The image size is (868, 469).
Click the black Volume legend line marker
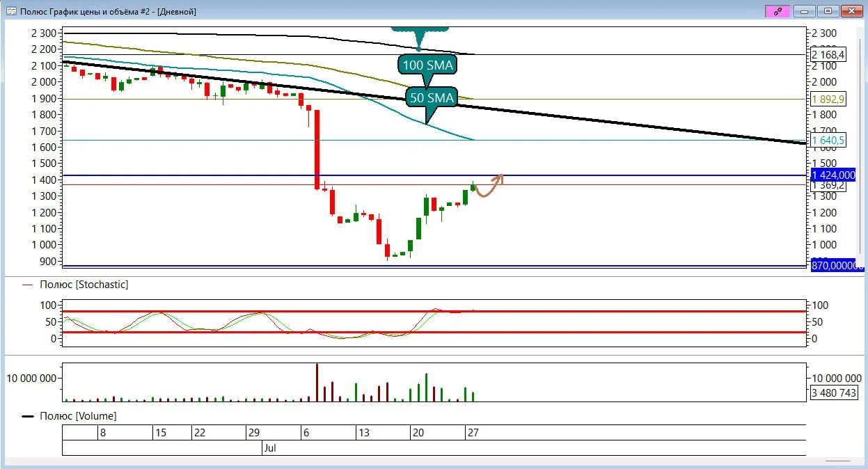click(x=28, y=416)
